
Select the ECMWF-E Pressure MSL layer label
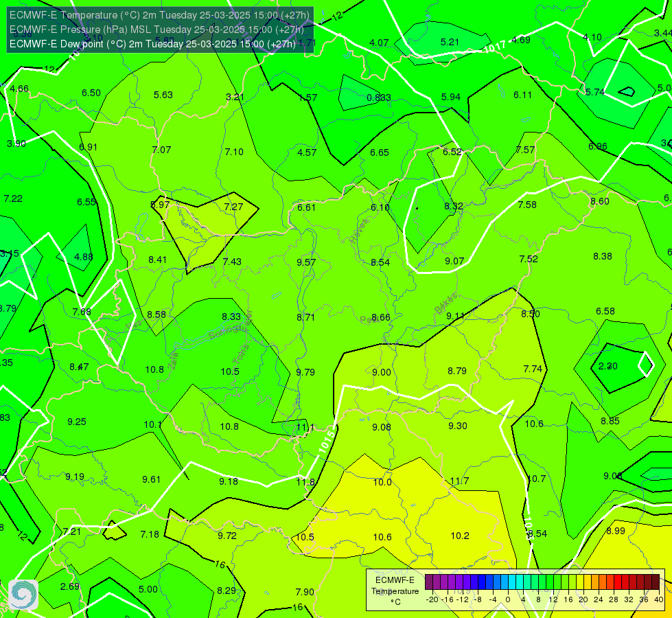(157, 30)
